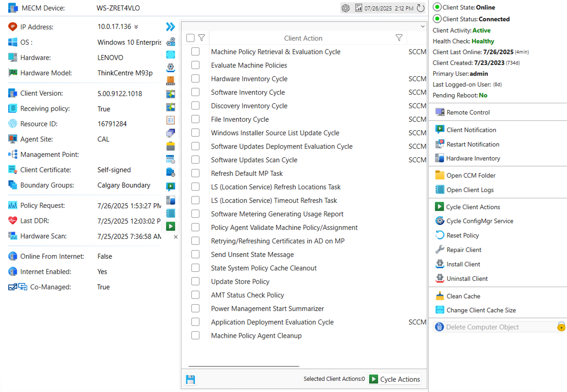Check the Software Updates Scan Cycle checkbox

tap(195, 160)
